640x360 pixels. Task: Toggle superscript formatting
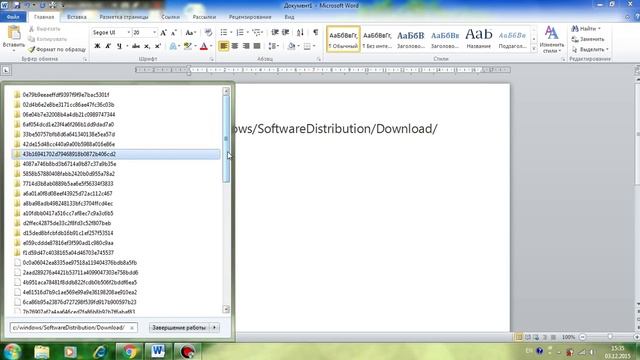pyautogui.click(x=158, y=46)
